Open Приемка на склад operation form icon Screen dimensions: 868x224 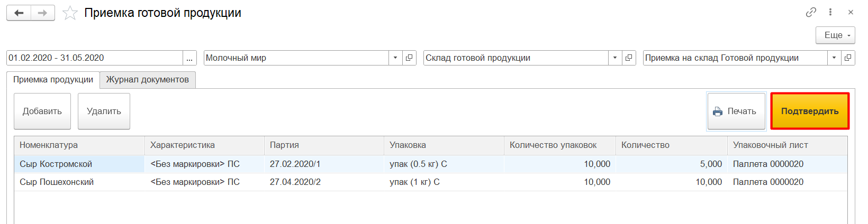point(848,58)
